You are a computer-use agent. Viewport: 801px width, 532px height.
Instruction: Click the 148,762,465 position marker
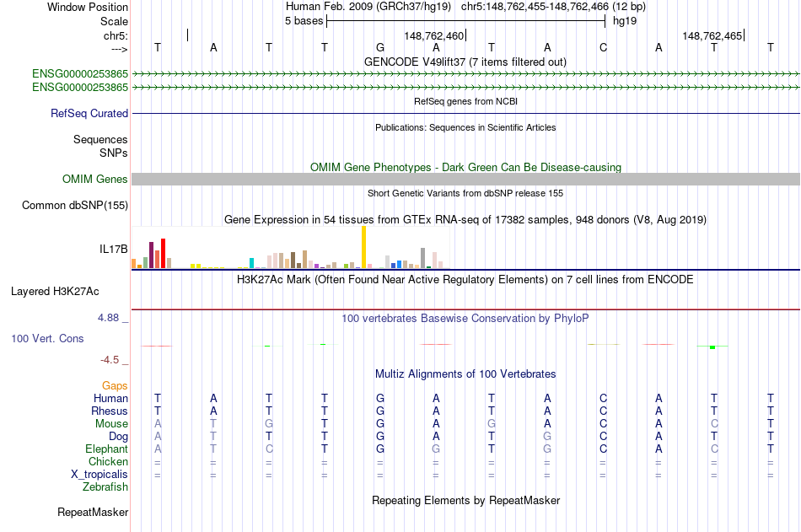point(712,35)
